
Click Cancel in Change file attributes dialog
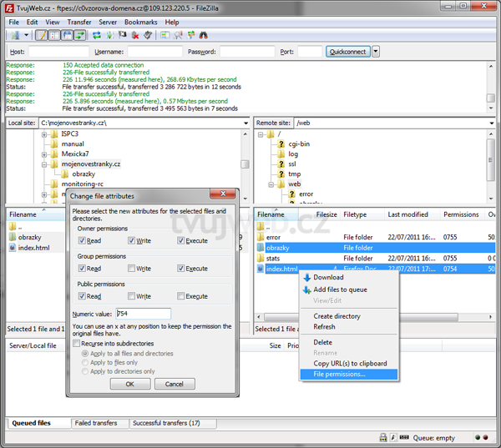(175, 384)
